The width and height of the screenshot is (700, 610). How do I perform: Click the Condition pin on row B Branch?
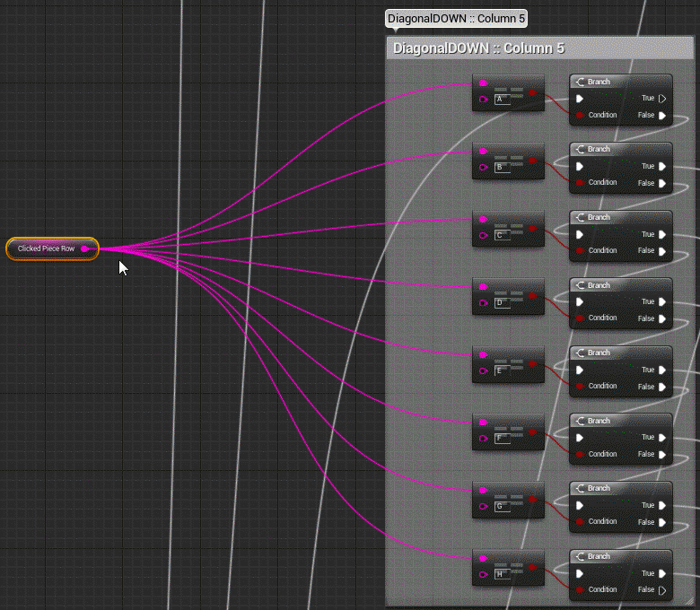(x=580, y=182)
